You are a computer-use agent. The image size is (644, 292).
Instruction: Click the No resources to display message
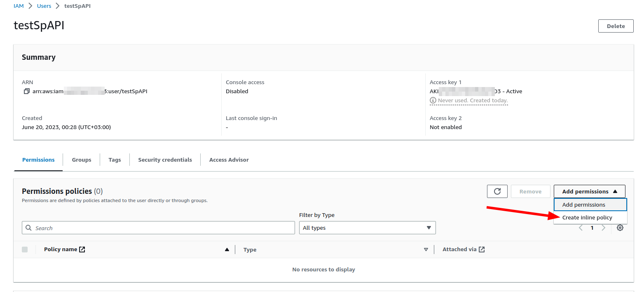click(323, 269)
